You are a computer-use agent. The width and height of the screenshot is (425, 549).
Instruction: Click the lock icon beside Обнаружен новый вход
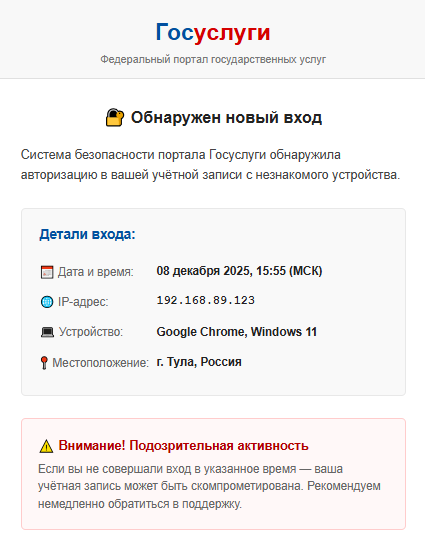tap(114, 117)
